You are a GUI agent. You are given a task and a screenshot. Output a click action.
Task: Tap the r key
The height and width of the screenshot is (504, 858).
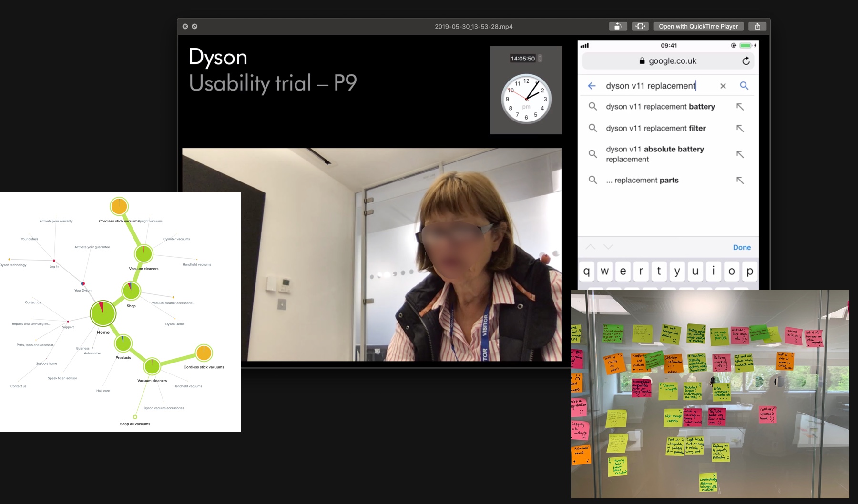coord(641,272)
